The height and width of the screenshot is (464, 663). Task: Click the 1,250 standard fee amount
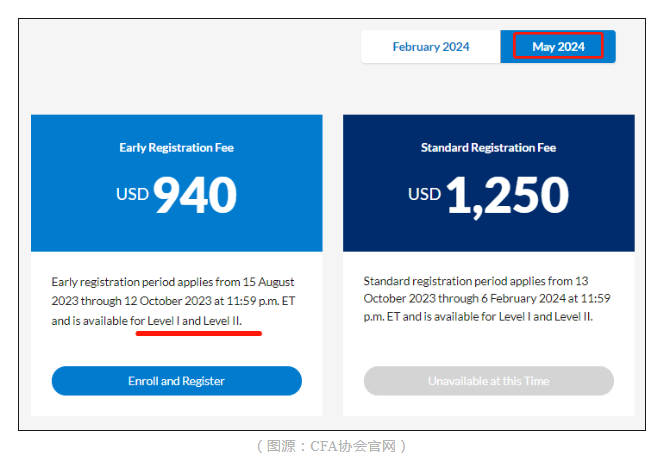click(x=507, y=195)
